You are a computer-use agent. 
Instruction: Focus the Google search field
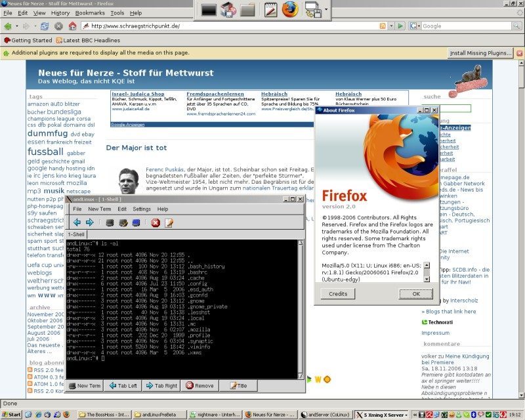[467, 26]
